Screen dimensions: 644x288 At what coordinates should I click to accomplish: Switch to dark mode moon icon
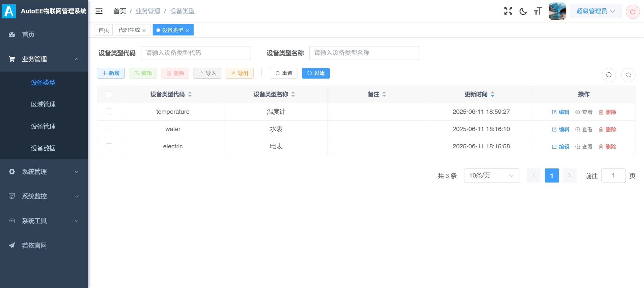point(523,11)
